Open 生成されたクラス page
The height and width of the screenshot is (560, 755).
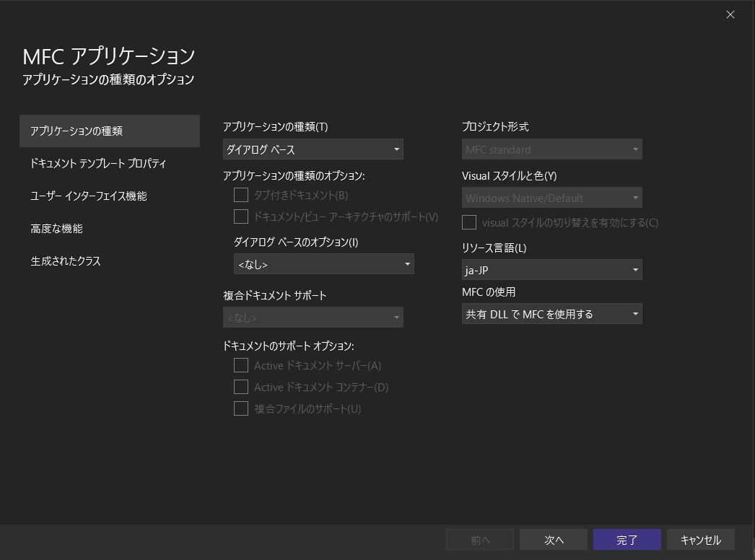click(x=66, y=261)
